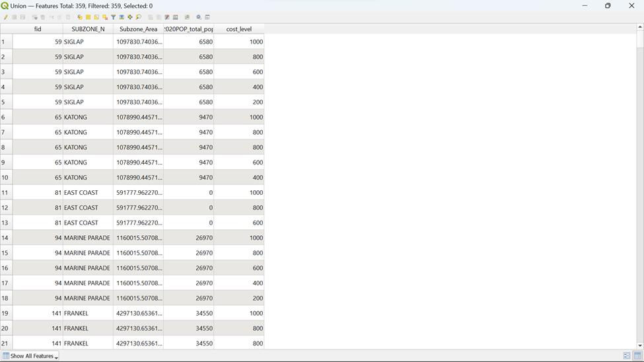Click the Select All features icon
The image size is (644, 362).
point(88,17)
